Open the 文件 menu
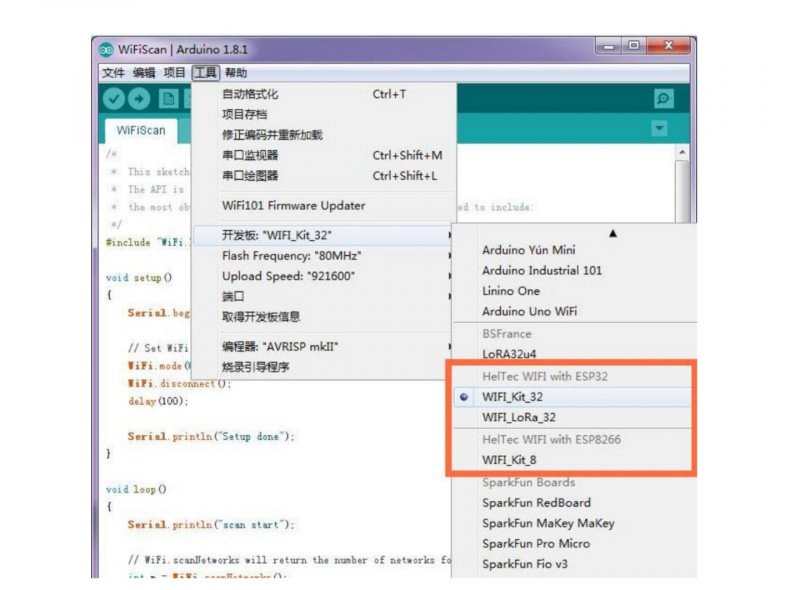This screenshot has width=800, height=590. (113, 73)
